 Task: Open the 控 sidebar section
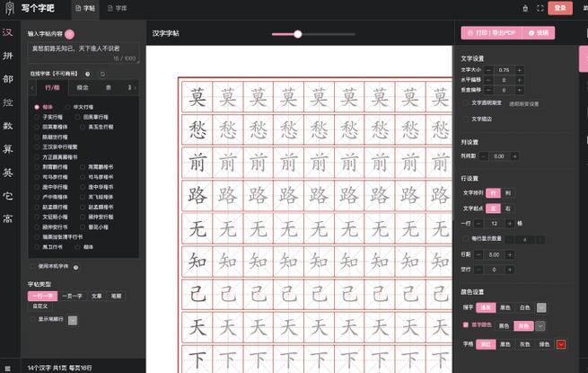pos(7,102)
